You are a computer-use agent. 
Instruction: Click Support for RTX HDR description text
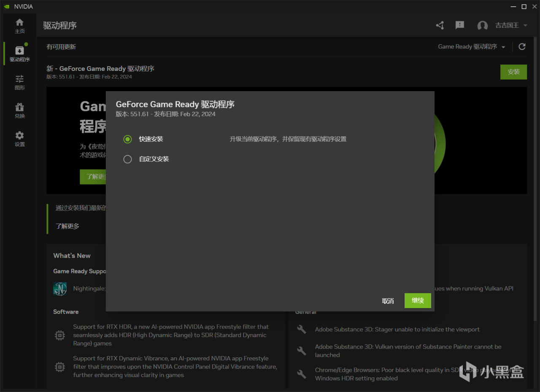[x=171, y=335]
